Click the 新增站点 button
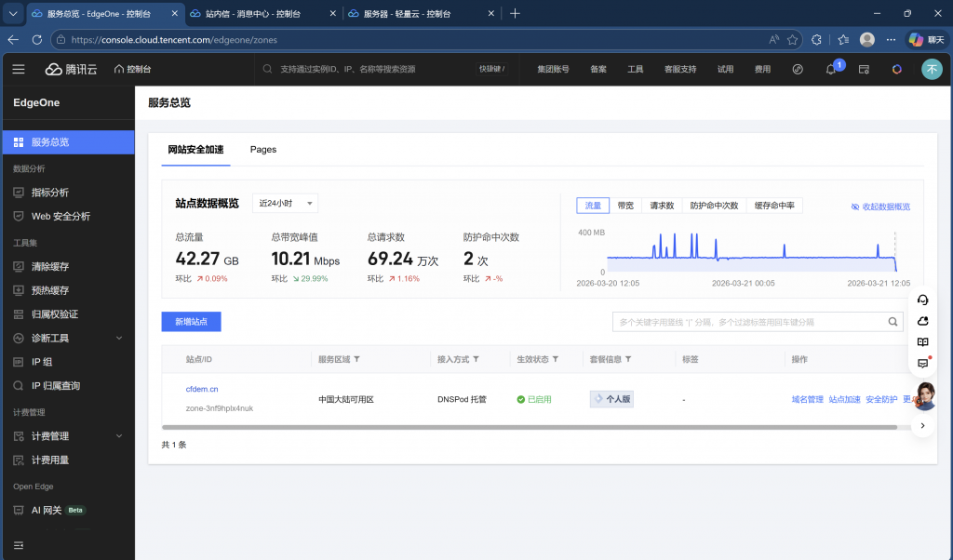This screenshot has width=953, height=560. 191,322
